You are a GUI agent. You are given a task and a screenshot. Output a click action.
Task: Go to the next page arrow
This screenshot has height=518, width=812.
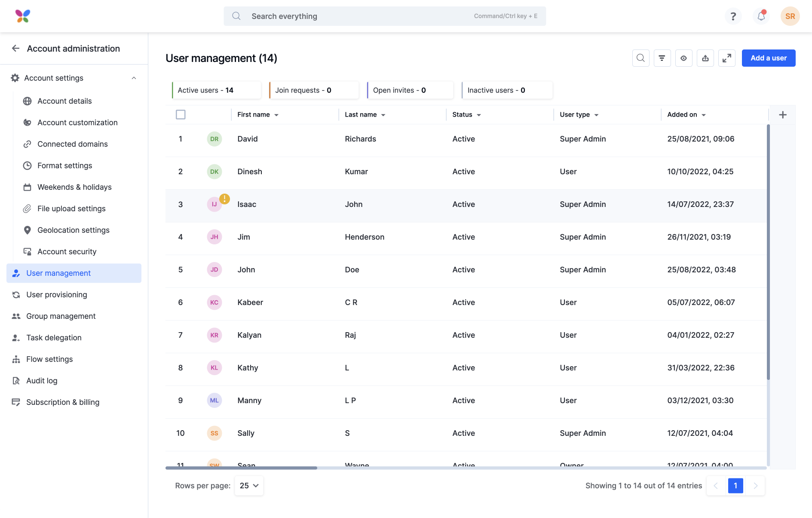[x=755, y=486]
